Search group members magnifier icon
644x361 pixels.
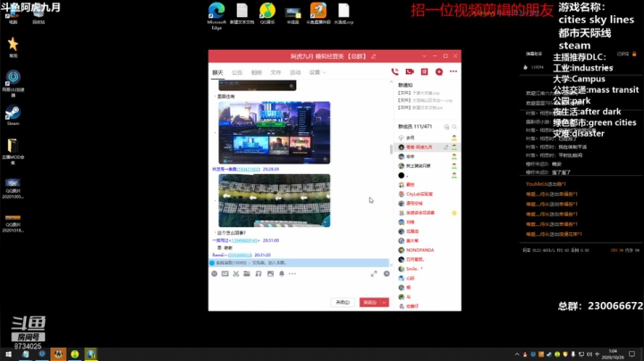pos(454,127)
